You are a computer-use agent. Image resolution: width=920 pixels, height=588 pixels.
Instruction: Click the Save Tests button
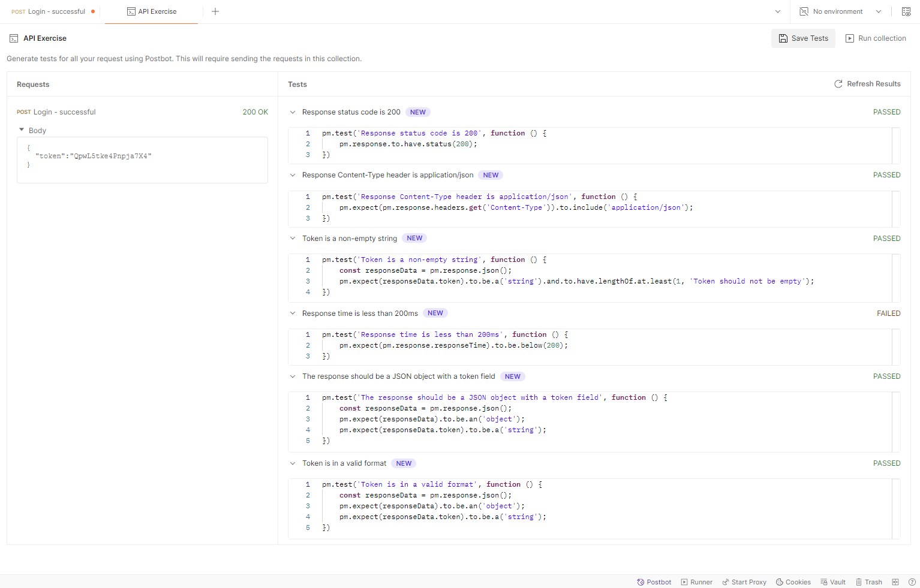[803, 38]
